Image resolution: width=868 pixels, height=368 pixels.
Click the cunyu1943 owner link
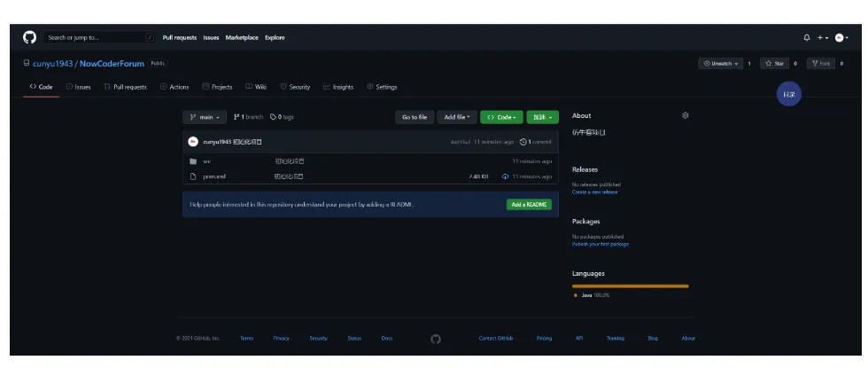tap(52, 64)
